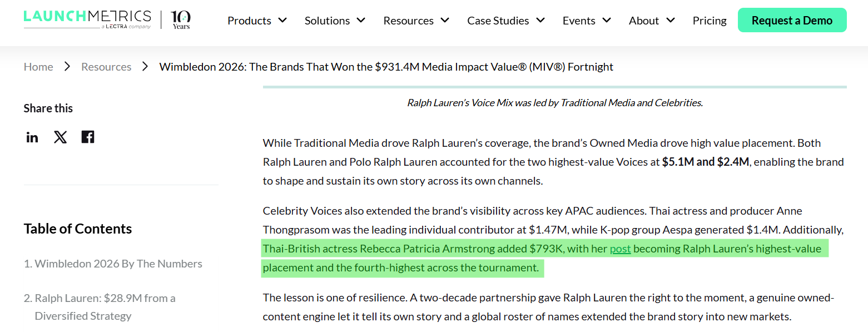Click the Request a Demo button
The width and height of the screenshot is (868, 332).
[x=792, y=21]
